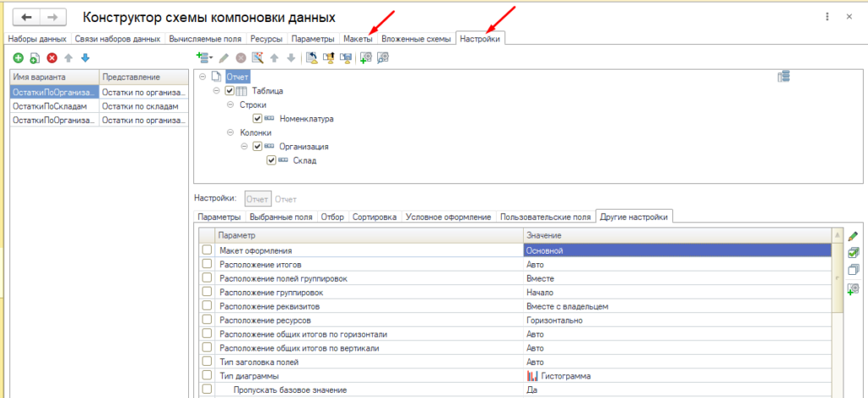This screenshot has width=868, height=398.
Task: Collapse the Отчет root node
Action: tap(202, 77)
